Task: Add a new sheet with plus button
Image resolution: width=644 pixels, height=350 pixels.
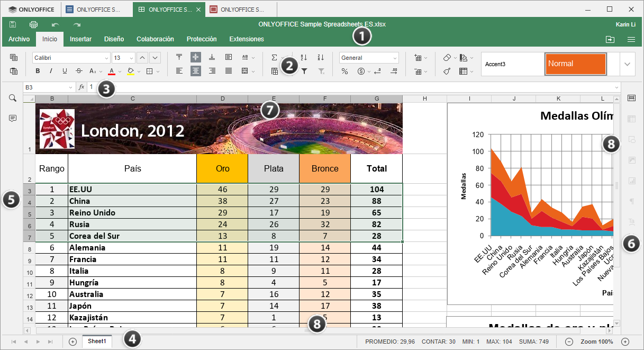Action: tap(73, 342)
